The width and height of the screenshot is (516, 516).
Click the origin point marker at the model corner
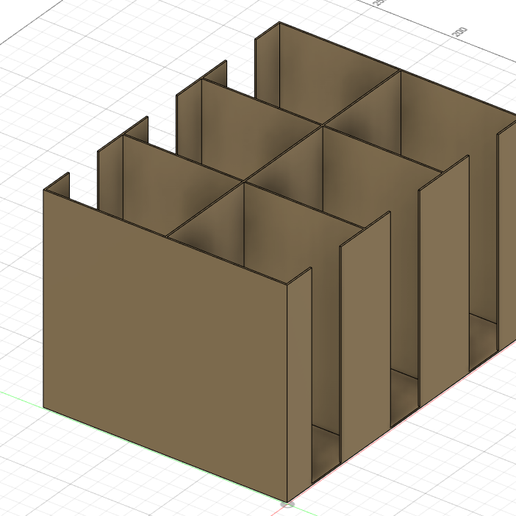coord(287,505)
